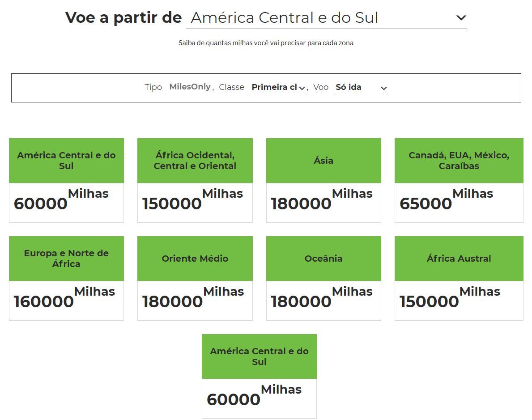Open the Europa e Norte de África card
This screenshot has height=420, width=532.
click(67, 278)
